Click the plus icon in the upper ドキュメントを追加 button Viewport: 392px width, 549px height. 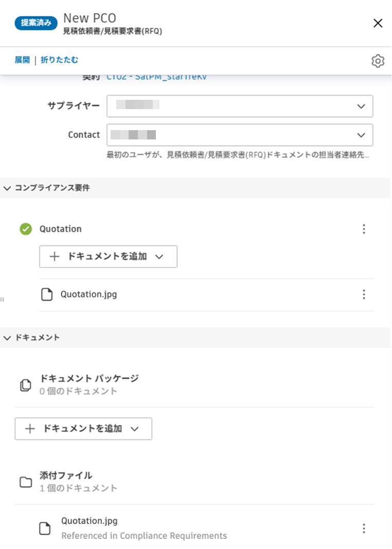pos(55,256)
